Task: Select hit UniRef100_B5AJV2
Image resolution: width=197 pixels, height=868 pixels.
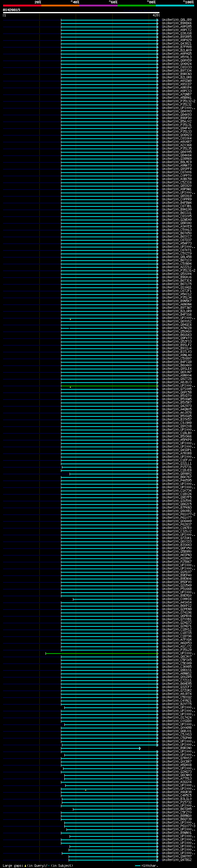Action: [x=177, y=121]
